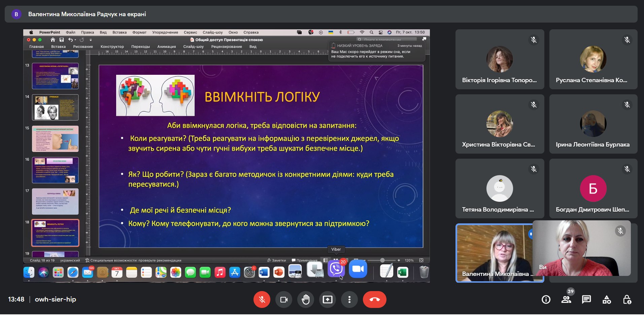Open Safari from the Dock
This screenshot has height=315, width=644.
pos(73,272)
